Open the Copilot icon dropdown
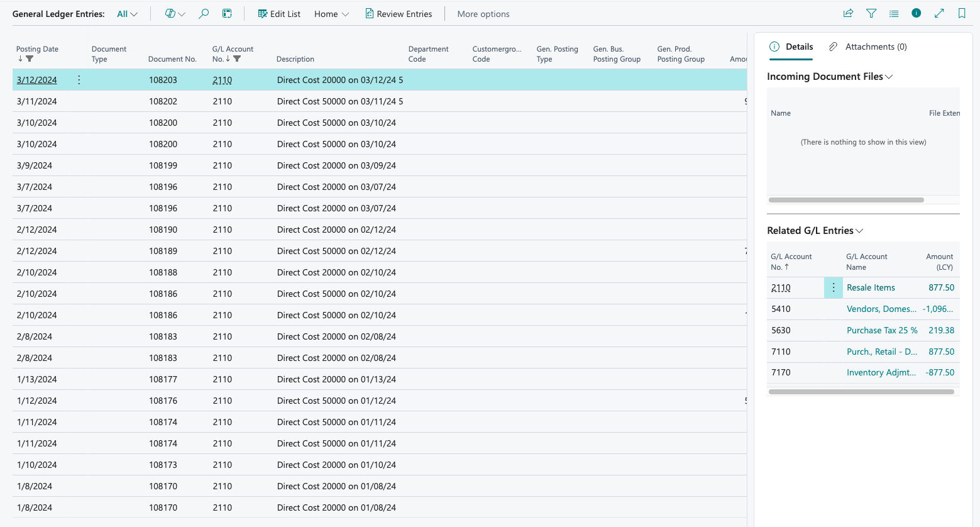Image resolution: width=980 pixels, height=527 pixels. 175,14
